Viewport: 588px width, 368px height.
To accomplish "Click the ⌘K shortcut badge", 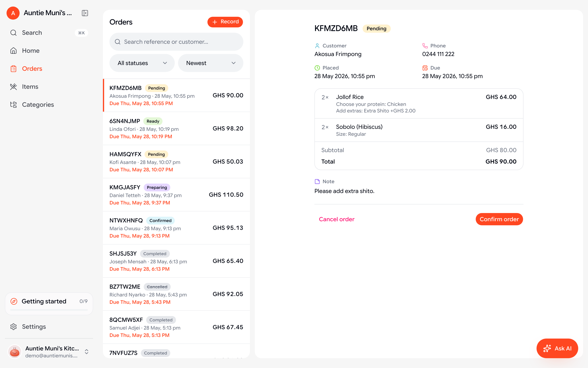I will point(81,33).
